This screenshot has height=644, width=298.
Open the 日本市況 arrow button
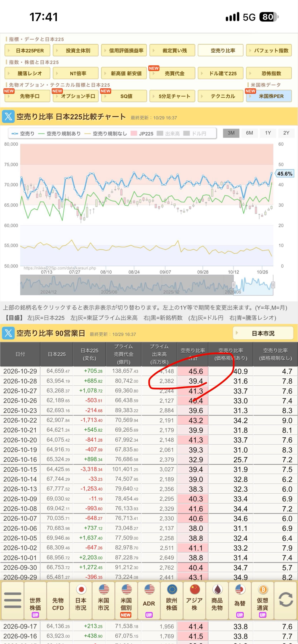pos(263,333)
